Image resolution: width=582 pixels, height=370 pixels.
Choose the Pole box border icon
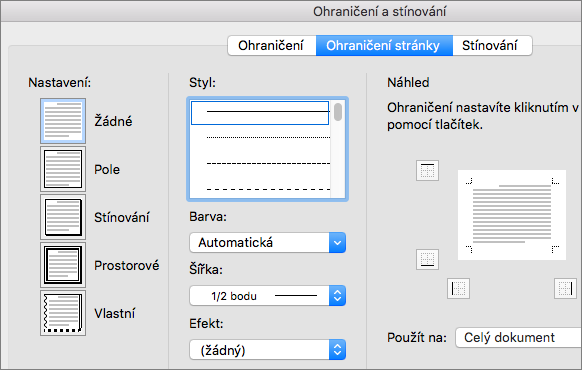[x=63, y=169]
